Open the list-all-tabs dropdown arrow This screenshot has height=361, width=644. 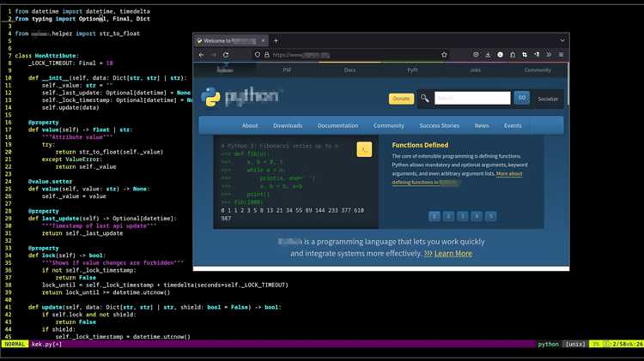coord(562,40)
